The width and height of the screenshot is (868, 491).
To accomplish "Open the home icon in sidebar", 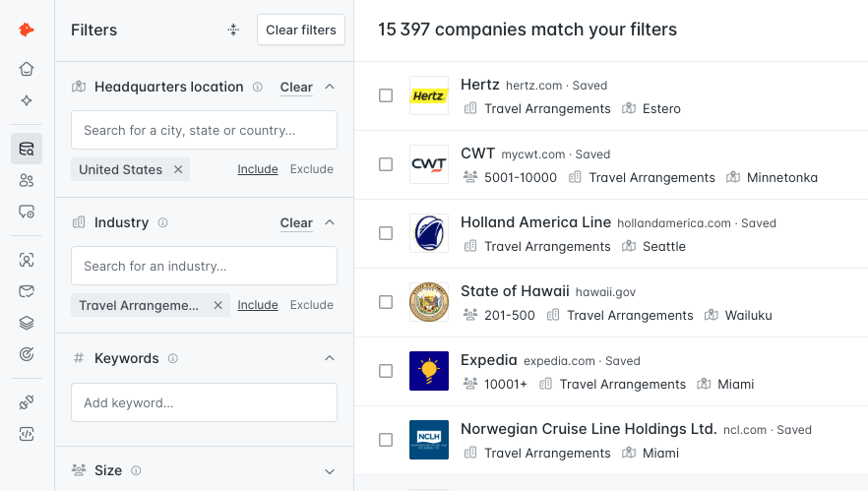I will 27,69.
